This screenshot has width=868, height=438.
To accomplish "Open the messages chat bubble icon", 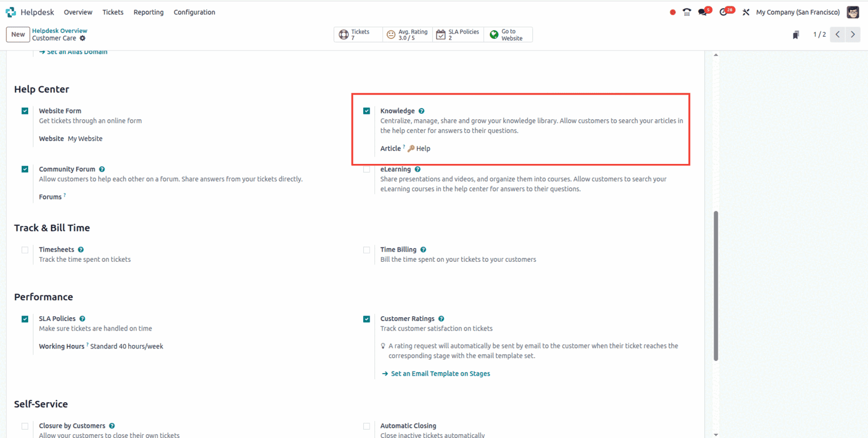I will [x=703, y=12].
